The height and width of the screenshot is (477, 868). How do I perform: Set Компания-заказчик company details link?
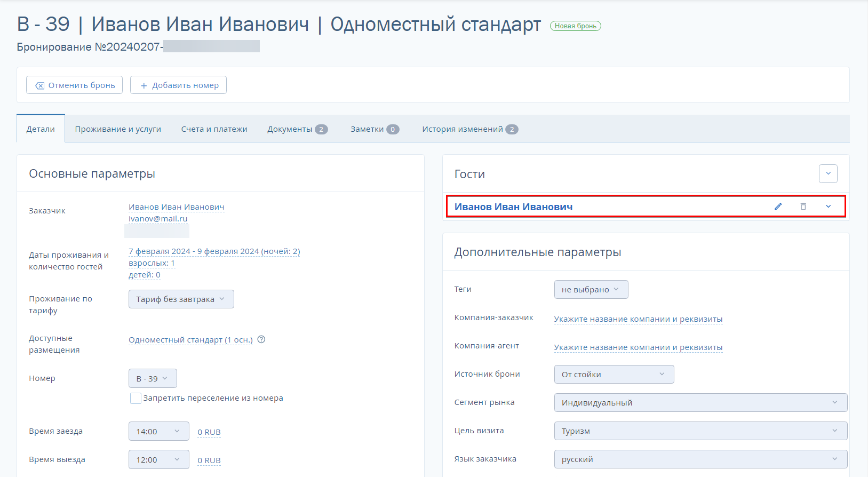click(x=638, y=319)
